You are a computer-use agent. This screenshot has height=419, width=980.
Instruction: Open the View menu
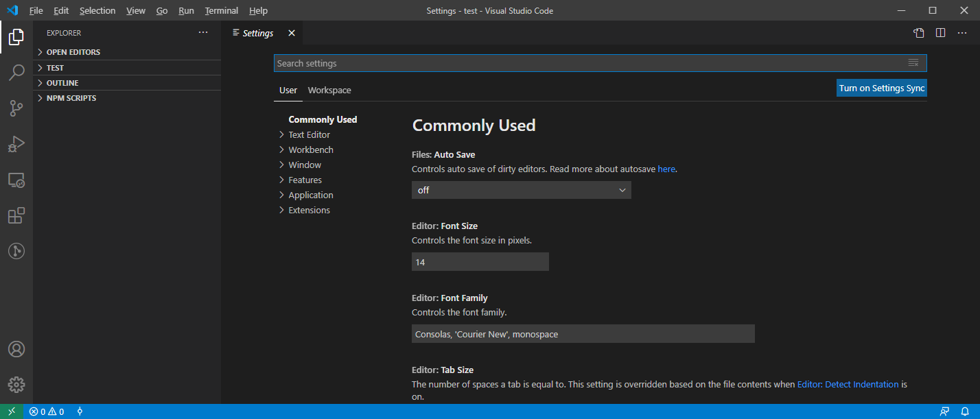click(136, 10)
